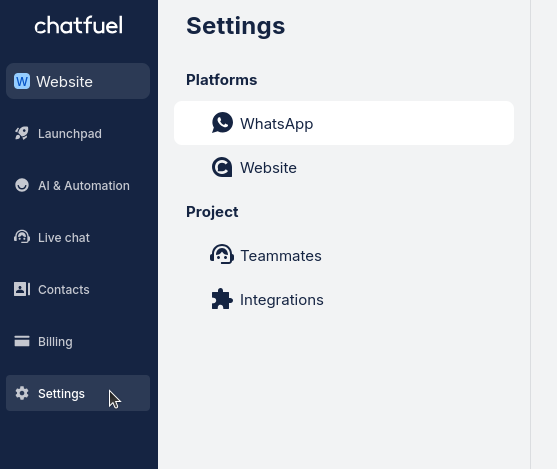Click the Settings gear icon

pyautogui.click(x=22, y=393)
